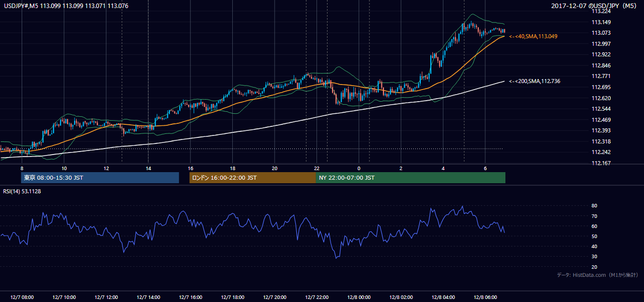Click the HistData.com data credit text
Screen dimensions: 644x302
click(598, 275)
